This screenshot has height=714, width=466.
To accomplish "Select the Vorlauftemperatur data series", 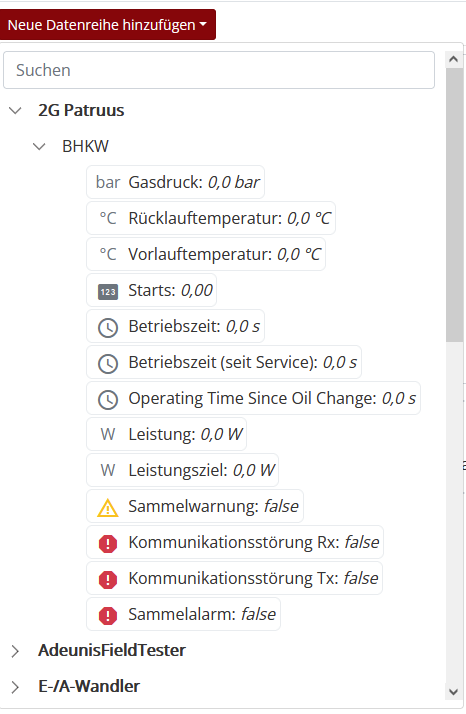I will [x=206, y=254].
